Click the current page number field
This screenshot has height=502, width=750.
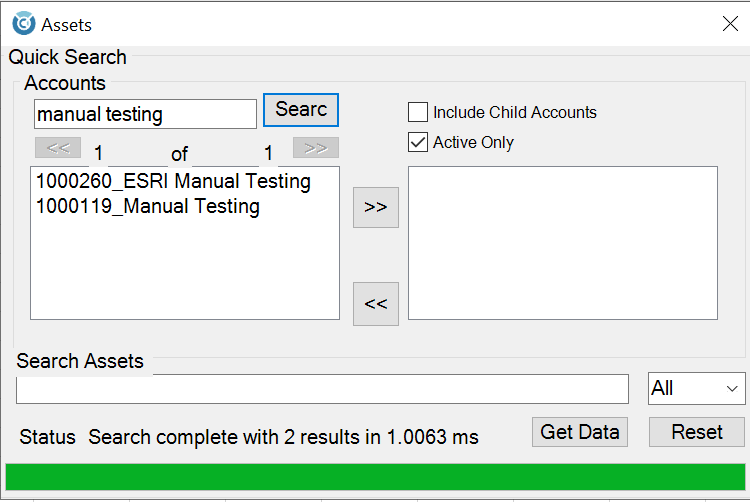click(x=100, y=154)
